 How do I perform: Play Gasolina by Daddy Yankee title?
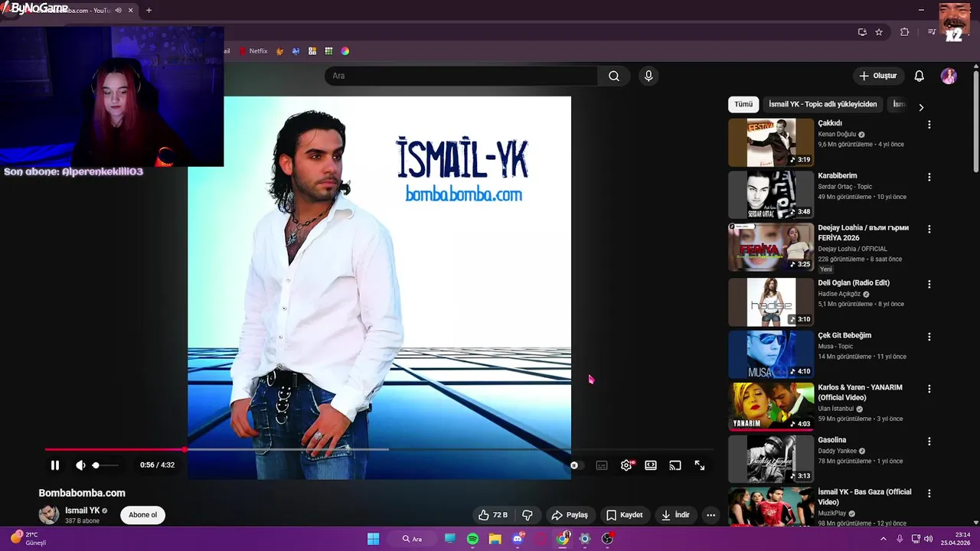click(x=831, y=440)
